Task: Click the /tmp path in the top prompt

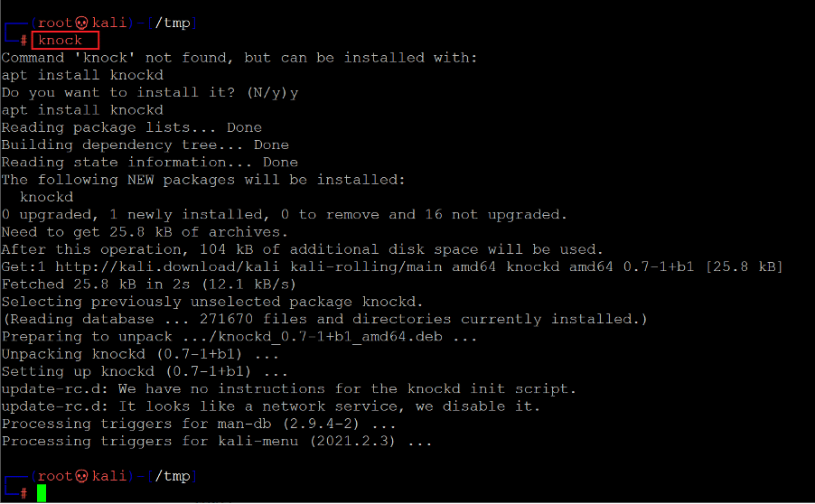Action: pos(172,23)
